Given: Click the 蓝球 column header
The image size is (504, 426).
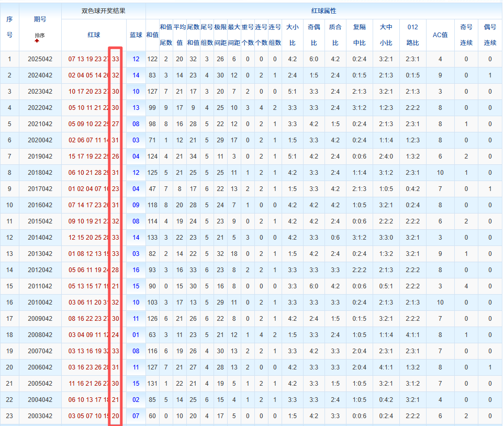Looking at the screenshot, I should (136, 35).
